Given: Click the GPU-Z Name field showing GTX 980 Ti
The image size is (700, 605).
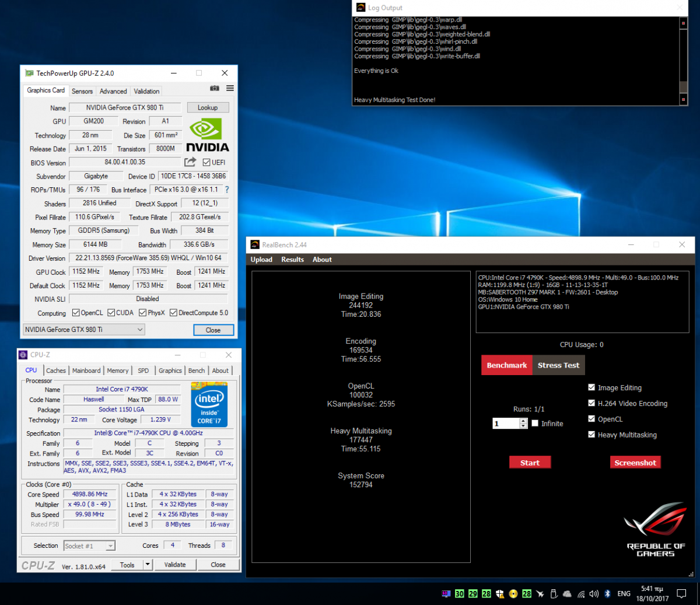Looking at the screenshot, I should pyautogui.click(x=125, y=107).
